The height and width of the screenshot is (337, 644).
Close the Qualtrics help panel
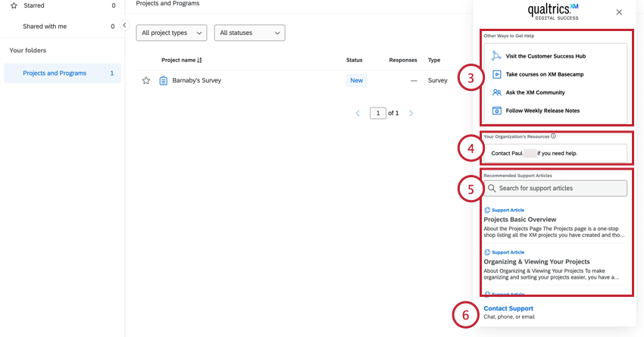[x=619, y=12]
